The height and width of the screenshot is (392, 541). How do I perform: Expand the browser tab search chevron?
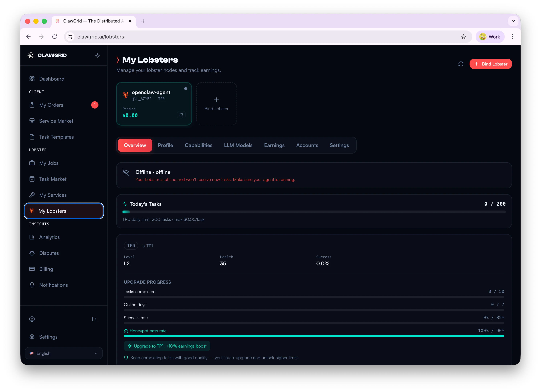click(x=513, y=21)
